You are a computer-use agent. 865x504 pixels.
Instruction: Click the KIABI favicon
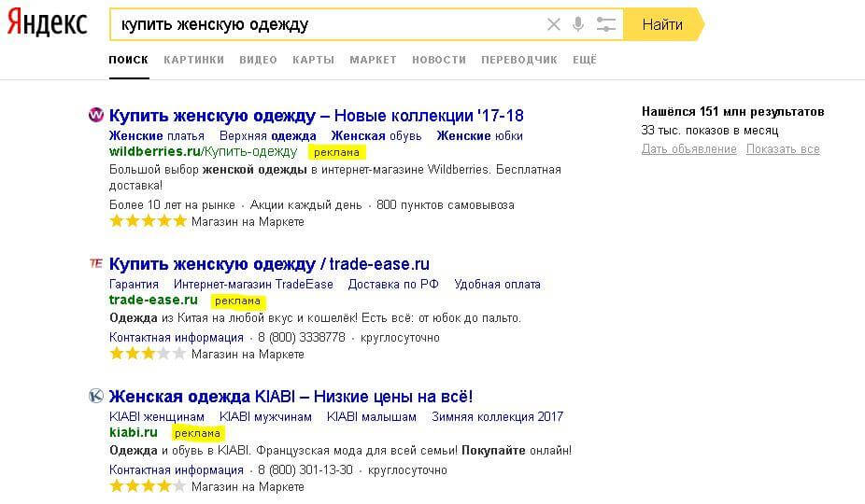click(x=96, y=396)
